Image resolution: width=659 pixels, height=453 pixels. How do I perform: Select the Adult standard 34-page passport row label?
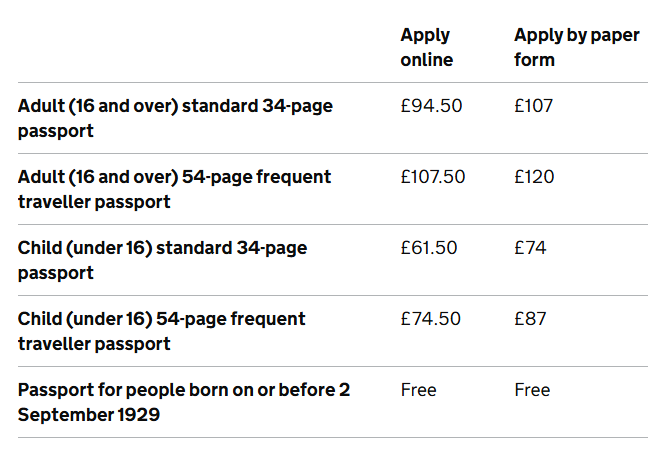click(175, 118)
